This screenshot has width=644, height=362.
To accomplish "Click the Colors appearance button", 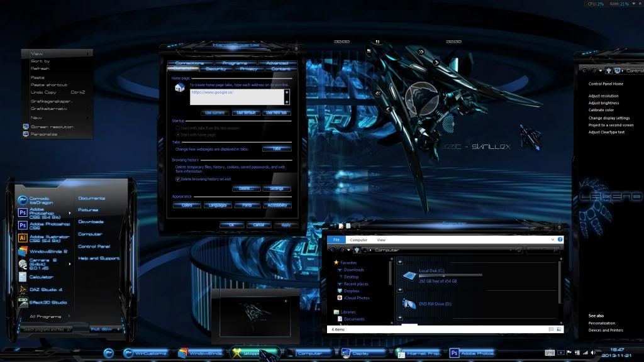I will click(187, 205).
